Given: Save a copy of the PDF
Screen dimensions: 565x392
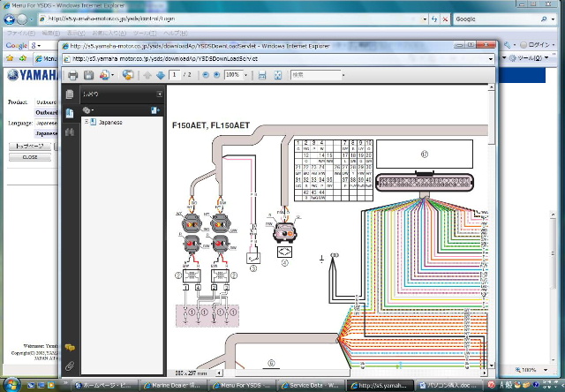Looking at the screenshot, I should [88, 75].
